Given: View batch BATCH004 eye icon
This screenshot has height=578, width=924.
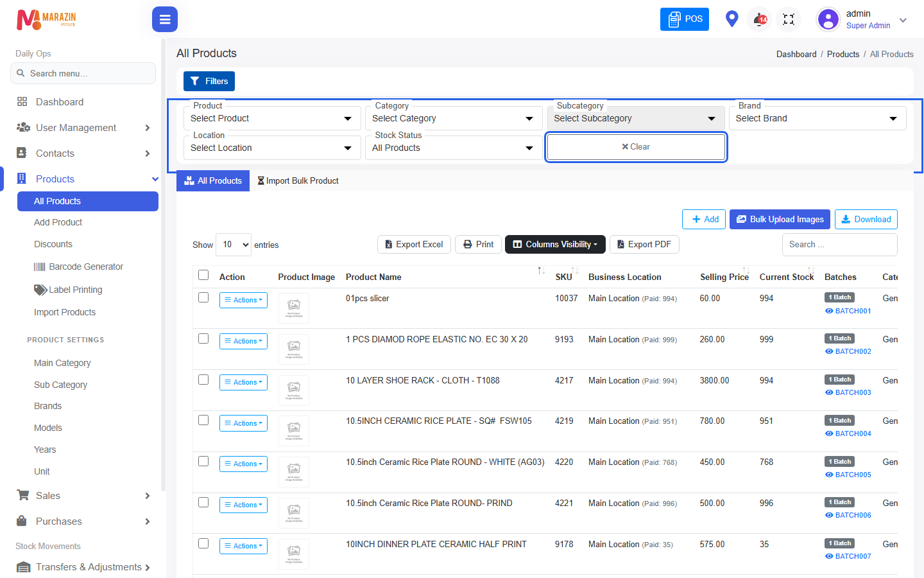Looking at the screenshot, I should (829, 433).
